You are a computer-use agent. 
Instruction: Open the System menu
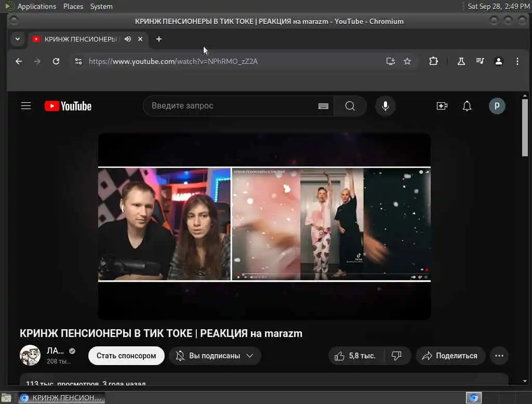[101, 6]
